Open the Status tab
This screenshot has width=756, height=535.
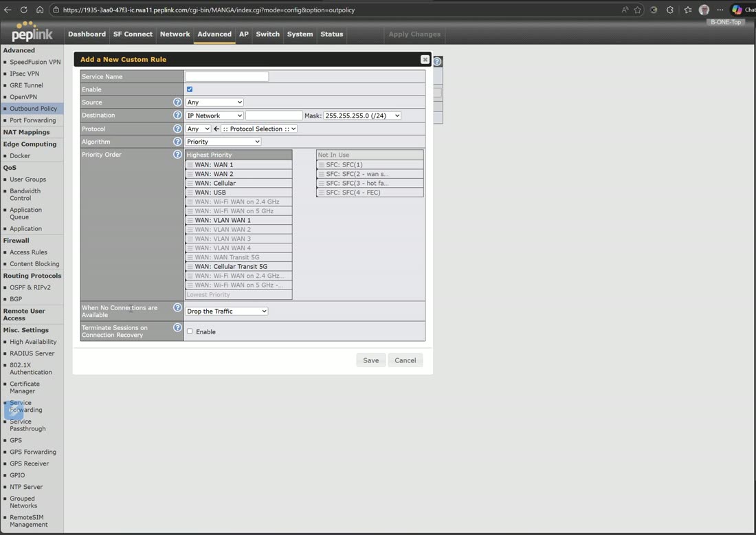pos(332,34)
